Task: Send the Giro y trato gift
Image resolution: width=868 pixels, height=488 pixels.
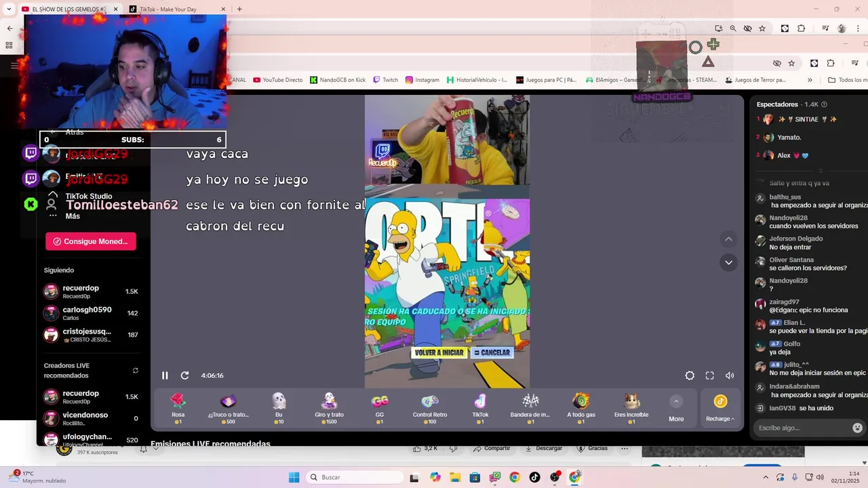Action: click(329, 408)
